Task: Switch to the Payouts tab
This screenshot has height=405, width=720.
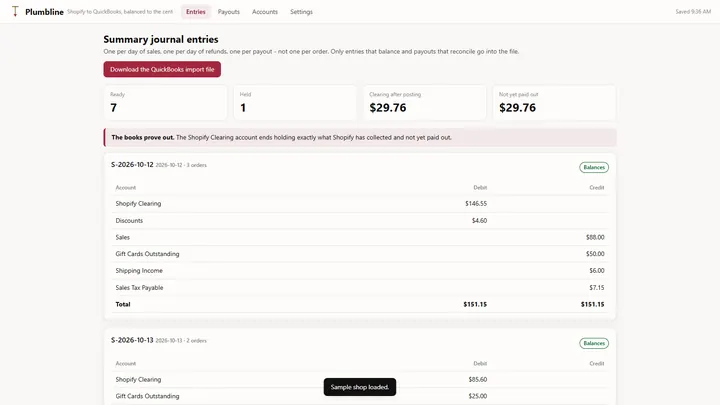Action: [229, 12]
